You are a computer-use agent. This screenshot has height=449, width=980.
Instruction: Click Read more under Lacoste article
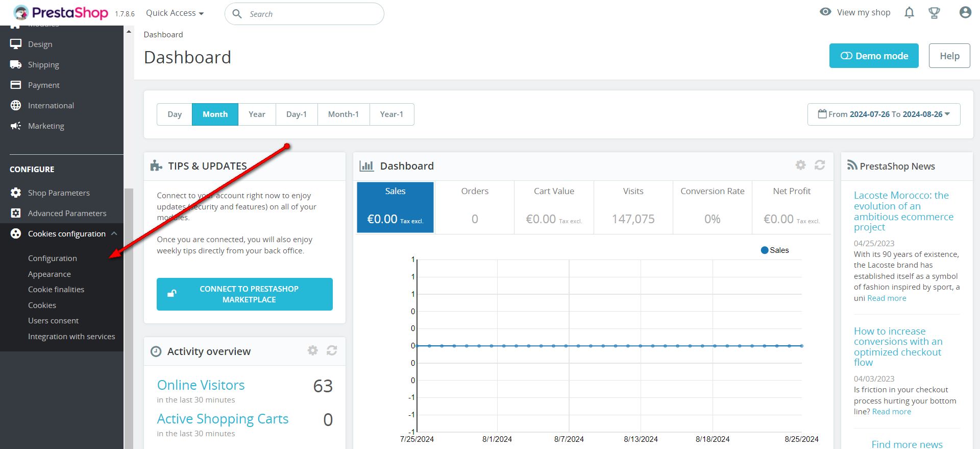pos(887,298)
